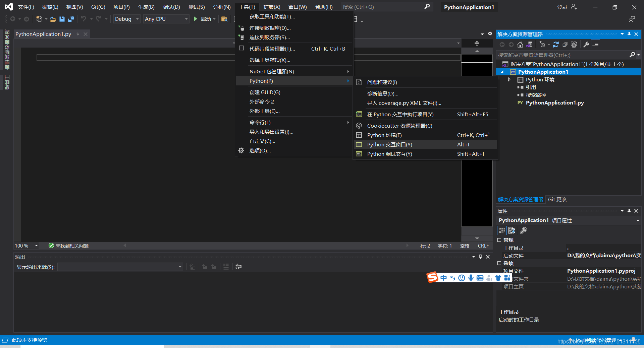Click the Save All toolbar icon
The height and width of the screenshot is (348, 644).
[71, 19]
